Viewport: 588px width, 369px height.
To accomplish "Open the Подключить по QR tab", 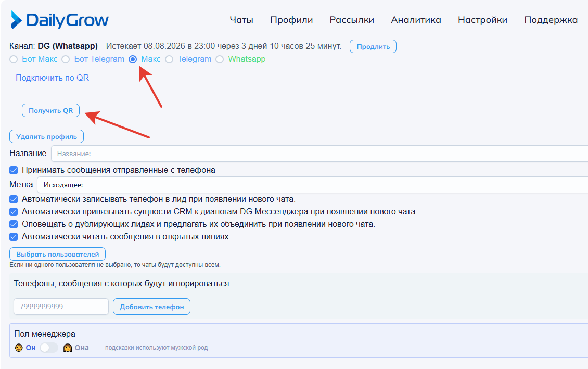I will click(52, 78).
